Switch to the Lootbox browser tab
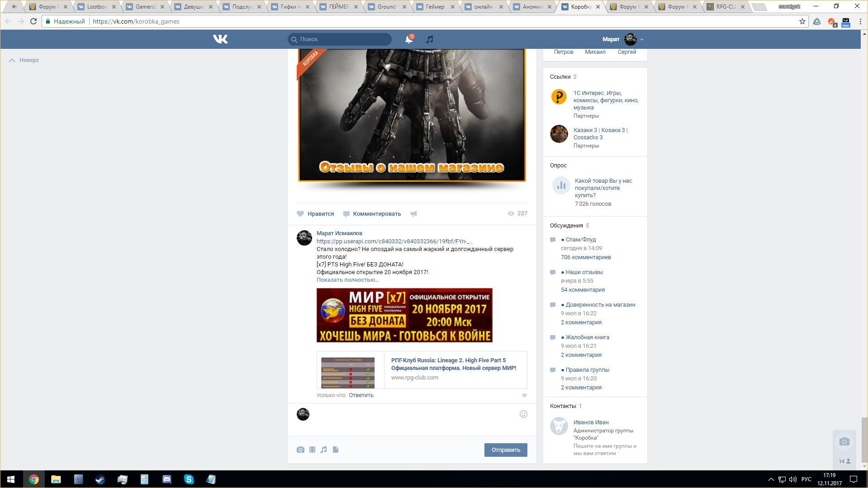Image resolution: width=868 pixels, height=488 pixels. pyautogui.click(x=96, y=7)
